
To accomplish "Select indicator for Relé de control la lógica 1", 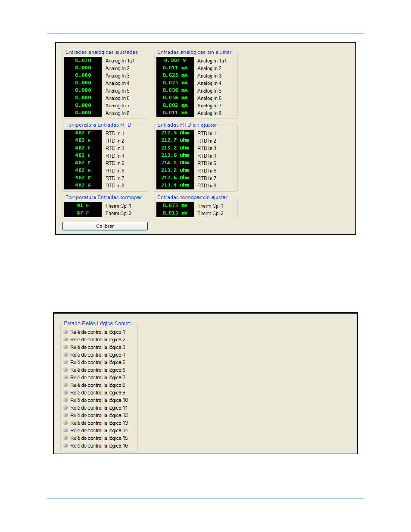I will 65,332.
